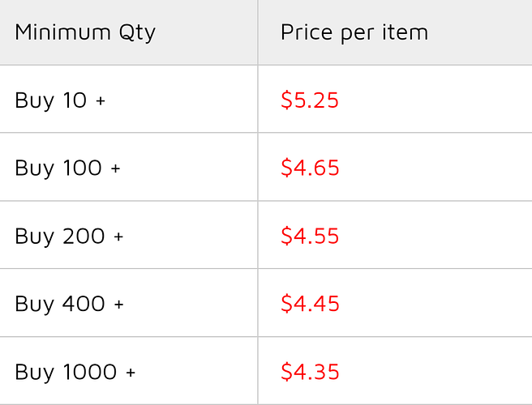532x405 pixels.
Task: Click the plus sign after Buy 200
Action: pyautogui.click(x=118, y=237)
